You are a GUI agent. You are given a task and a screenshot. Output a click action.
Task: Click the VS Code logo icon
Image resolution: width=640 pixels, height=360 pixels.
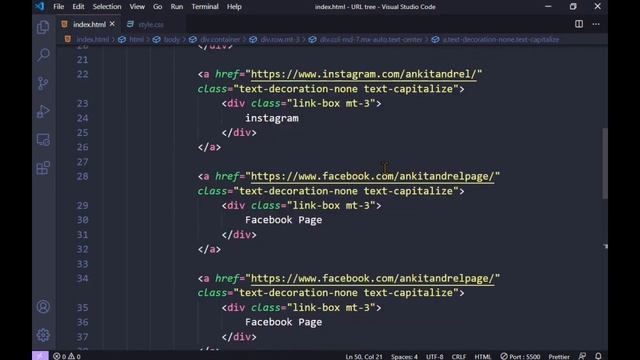[40, 7]
